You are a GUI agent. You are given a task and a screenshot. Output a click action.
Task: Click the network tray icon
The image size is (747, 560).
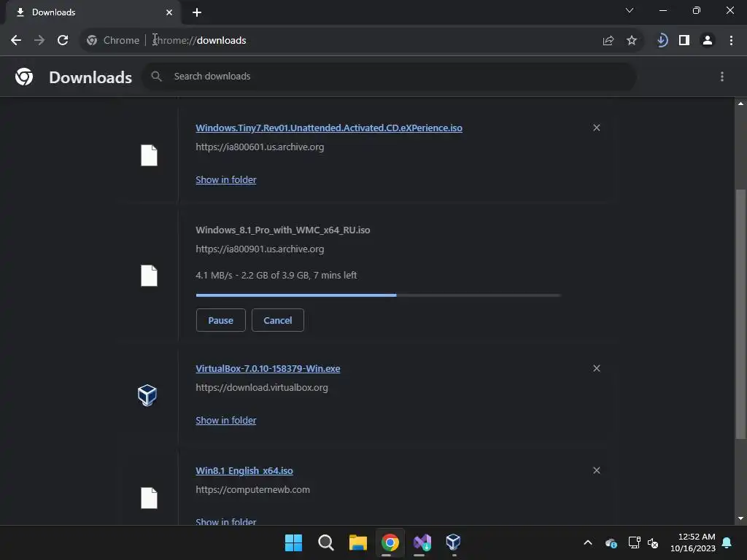pos(634,542)
